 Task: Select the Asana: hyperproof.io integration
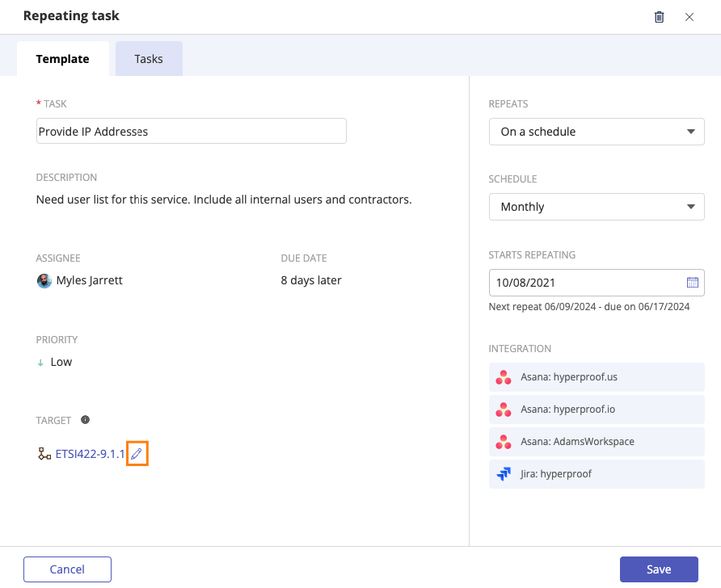[x=597, y=409]
